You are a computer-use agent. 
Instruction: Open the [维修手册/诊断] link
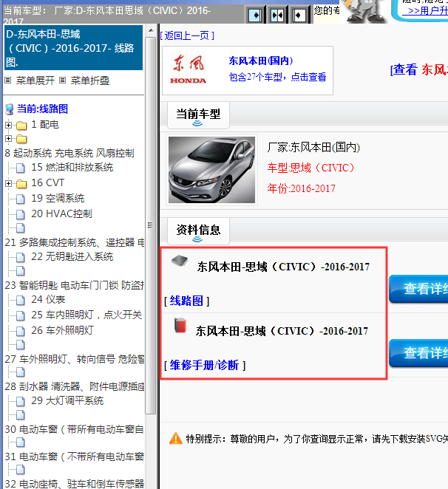(205, 365)
